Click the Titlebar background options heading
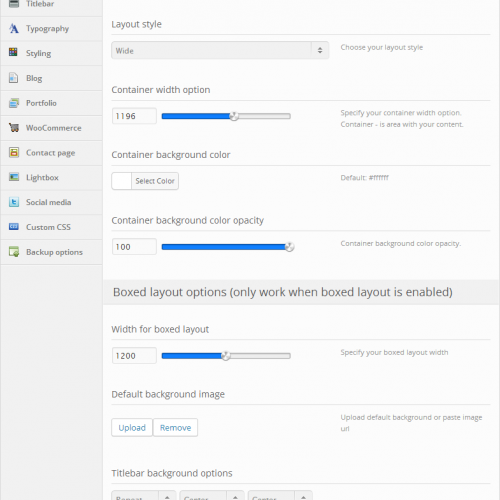 tap(172, 473)
